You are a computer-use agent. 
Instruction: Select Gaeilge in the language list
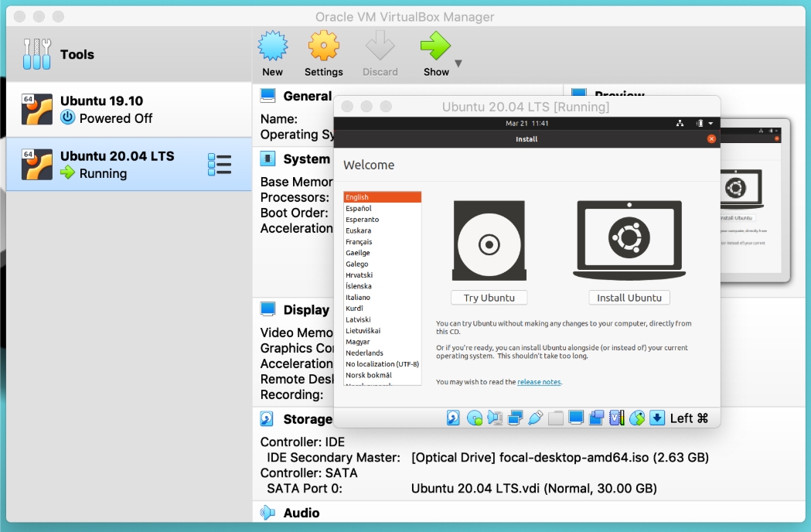382,253
